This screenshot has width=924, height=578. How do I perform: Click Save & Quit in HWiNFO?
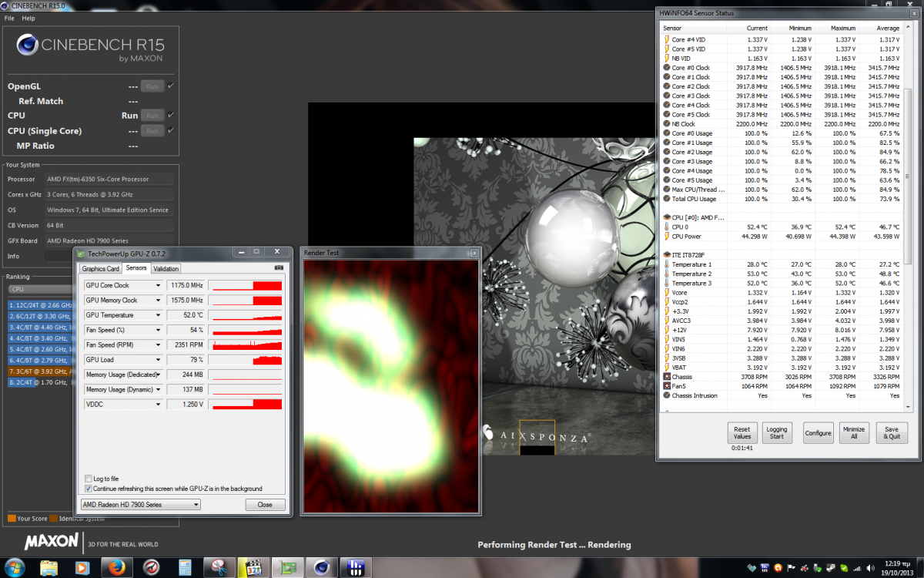pyautogui.click(x=892, y=432)
